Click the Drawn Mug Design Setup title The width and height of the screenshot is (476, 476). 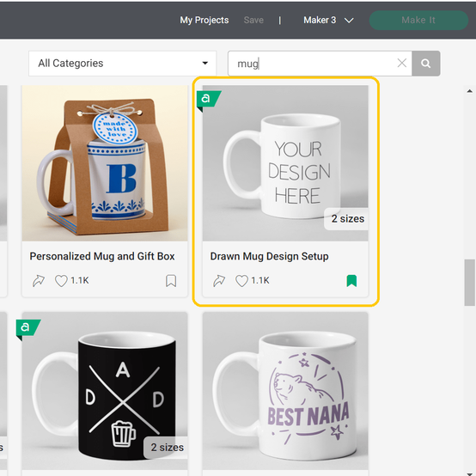[269, 257]
